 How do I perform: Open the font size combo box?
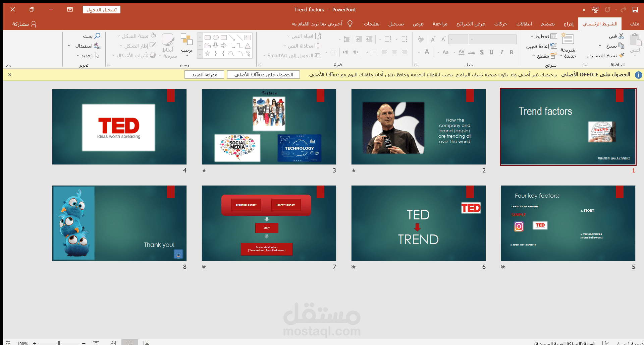tap(458, 40)
